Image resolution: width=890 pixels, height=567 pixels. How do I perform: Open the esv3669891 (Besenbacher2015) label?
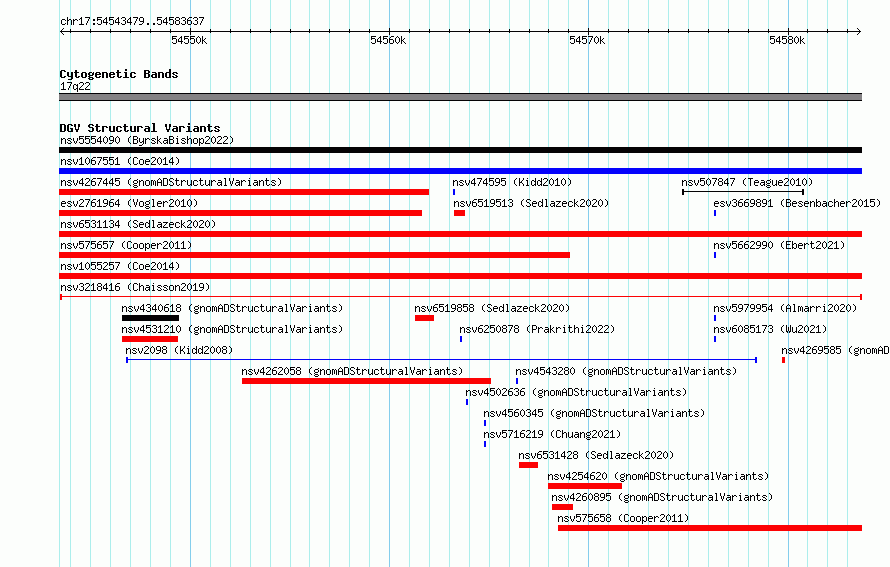pyautogui.click(x=797, y=203)
